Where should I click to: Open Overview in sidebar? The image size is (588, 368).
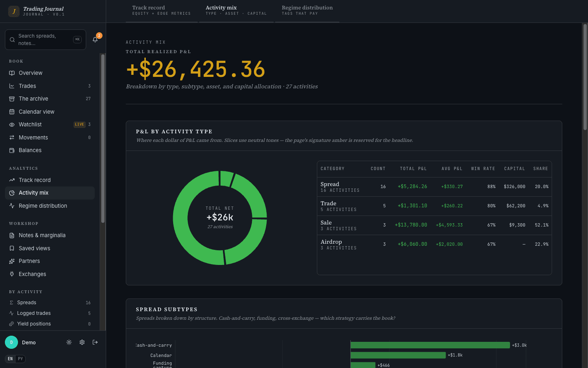tap(50, 73)
